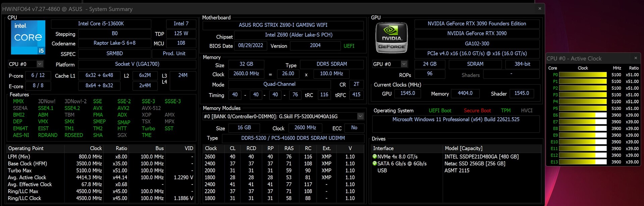Image resolution: width=644 pixels, height=206 pixels.
Task: Select NVIDIA GeForce RTX 3090 Founders Edition
Action: 477,24
